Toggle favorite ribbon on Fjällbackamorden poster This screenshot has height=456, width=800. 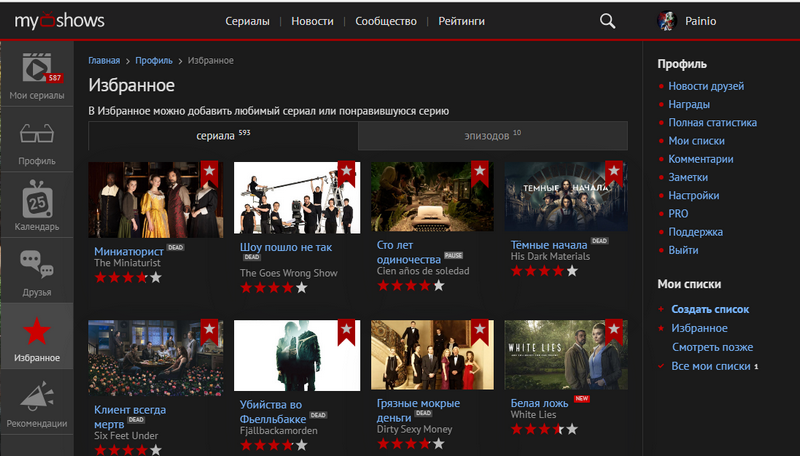click(x=346, y=332)
